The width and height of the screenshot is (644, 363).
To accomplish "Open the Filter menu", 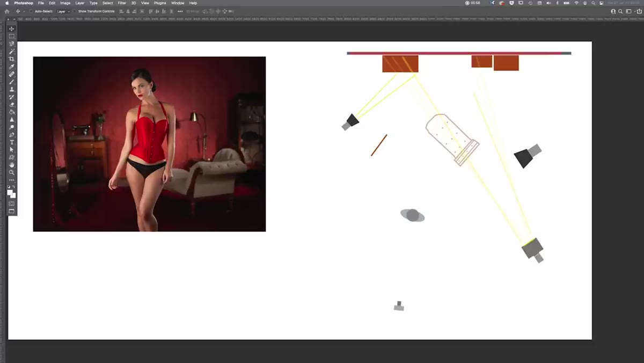I will pos(122,3).
